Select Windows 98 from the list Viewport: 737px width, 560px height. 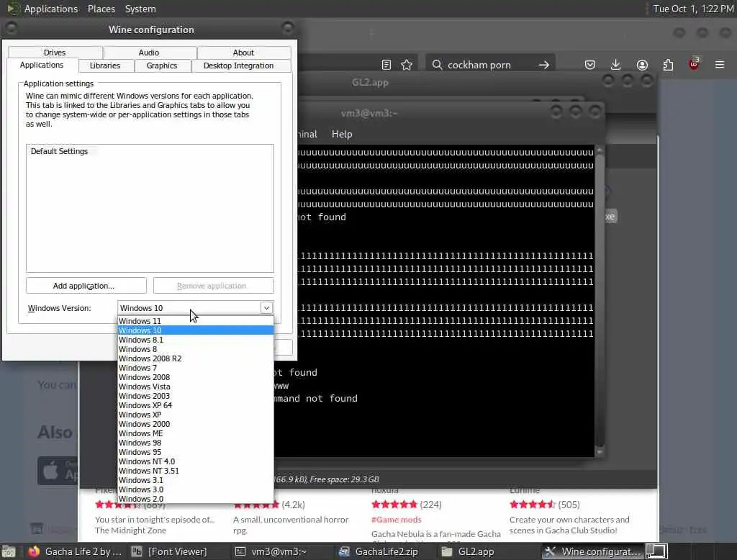coord(195,443)
